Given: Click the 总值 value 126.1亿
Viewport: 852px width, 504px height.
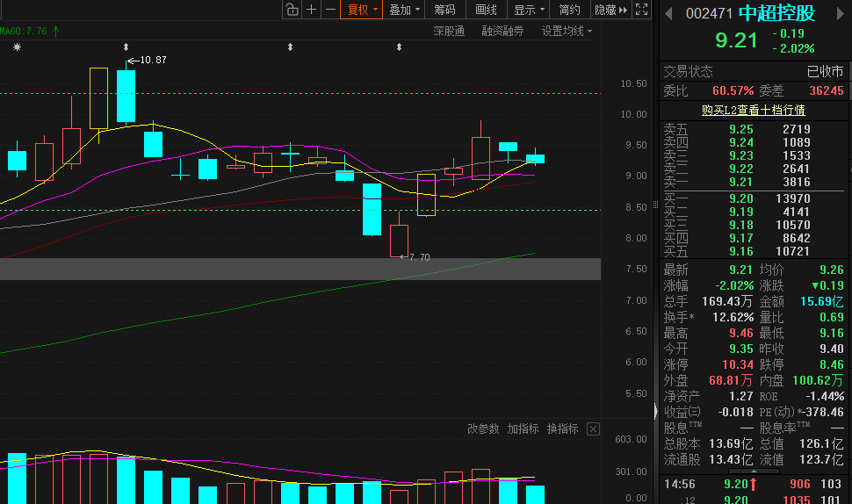Looking at the screenshot, I should coord(821,443).
